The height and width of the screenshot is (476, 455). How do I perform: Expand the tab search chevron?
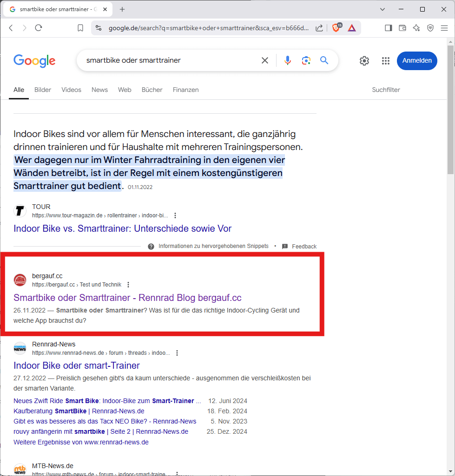(x=382, y=9)
